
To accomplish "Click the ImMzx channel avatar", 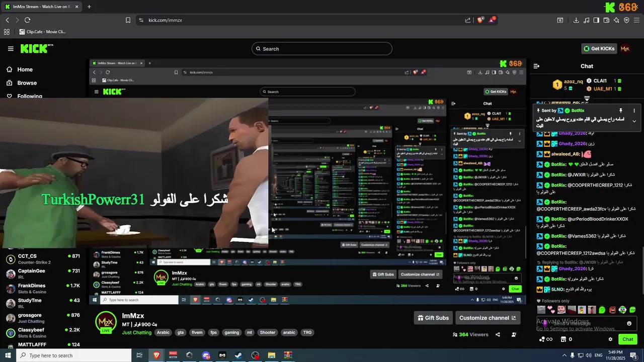I will [106, 322].
